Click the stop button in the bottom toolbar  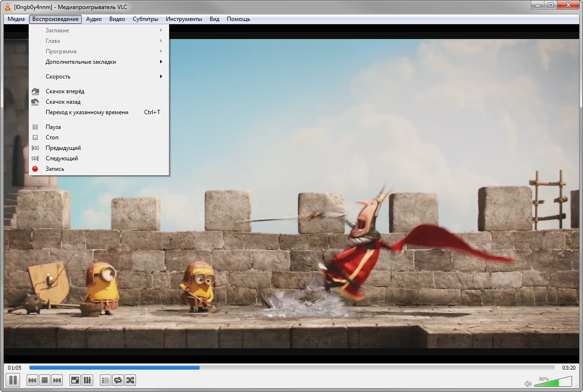tap(45, 380)
